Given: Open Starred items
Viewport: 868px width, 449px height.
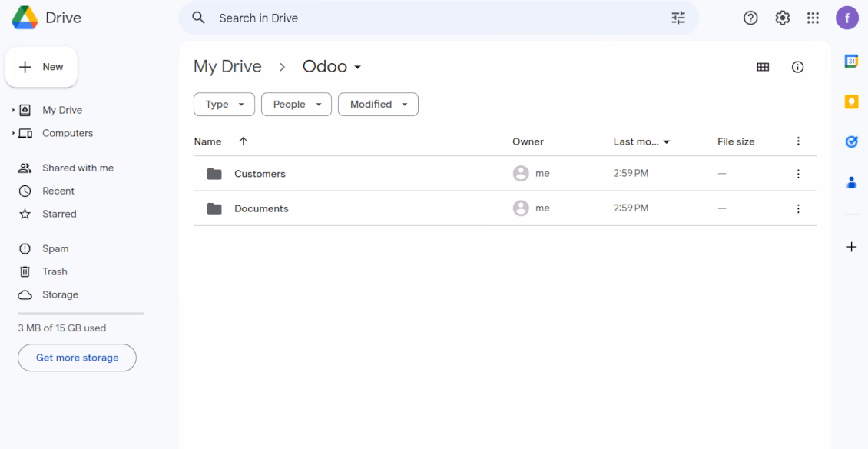Looking at the screenshot, I should [x=59, y=214].
